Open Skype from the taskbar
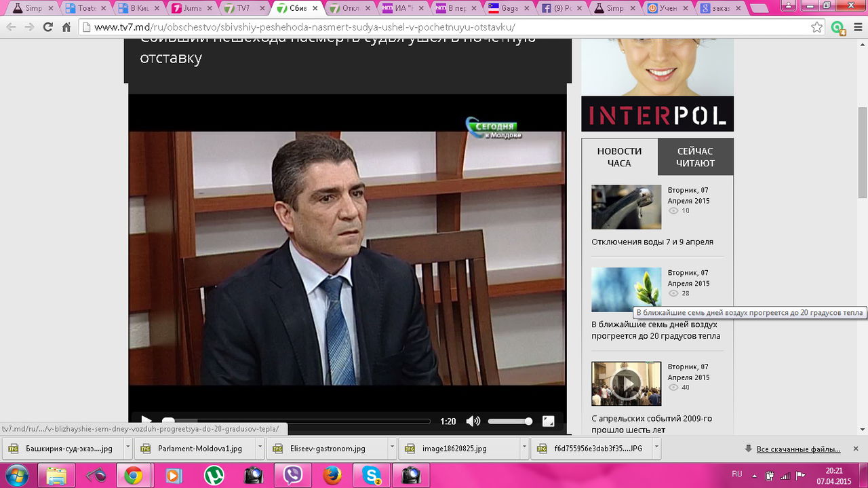868x488 pixels. tap(372, 475)
